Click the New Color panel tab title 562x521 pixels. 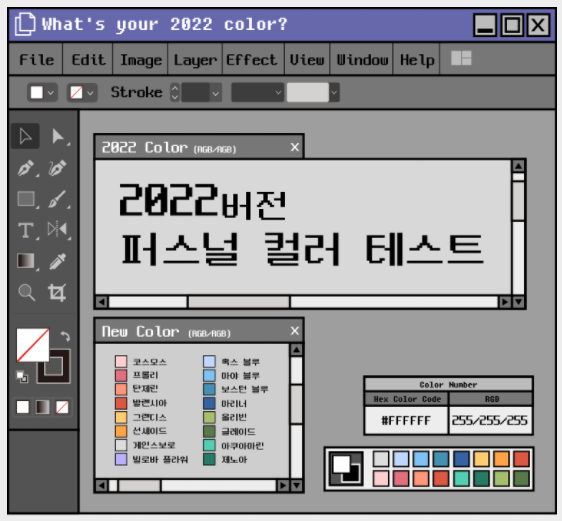[x=166, y=331]
